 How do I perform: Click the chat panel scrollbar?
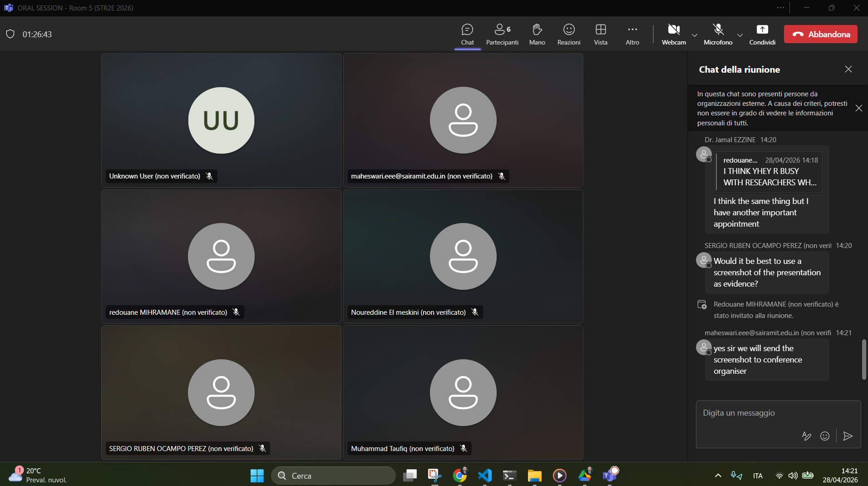[863, 359]
